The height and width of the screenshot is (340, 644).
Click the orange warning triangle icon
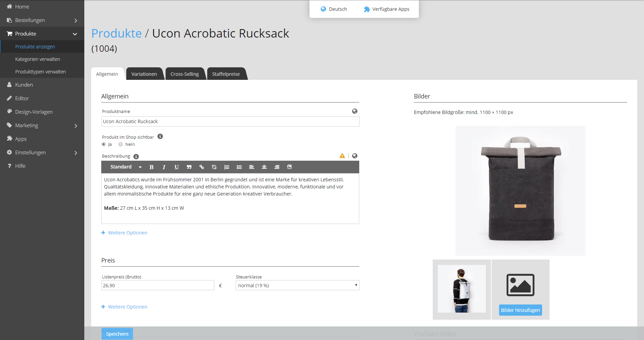(342, 156)
